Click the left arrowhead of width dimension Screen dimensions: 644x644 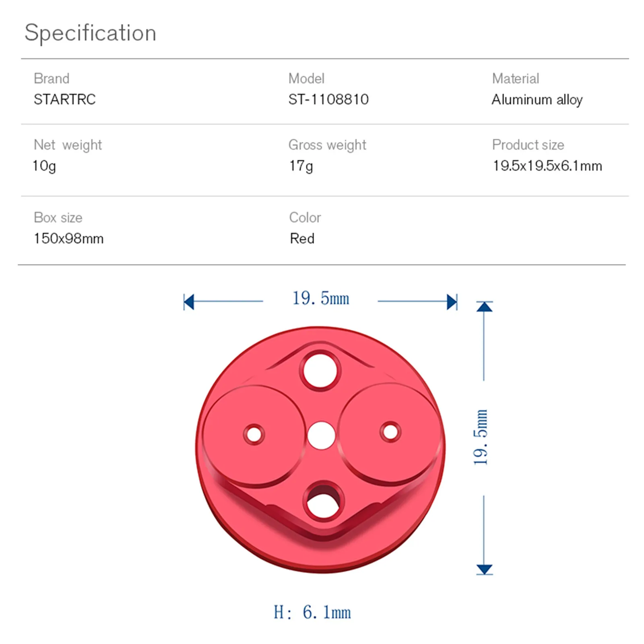188,302
